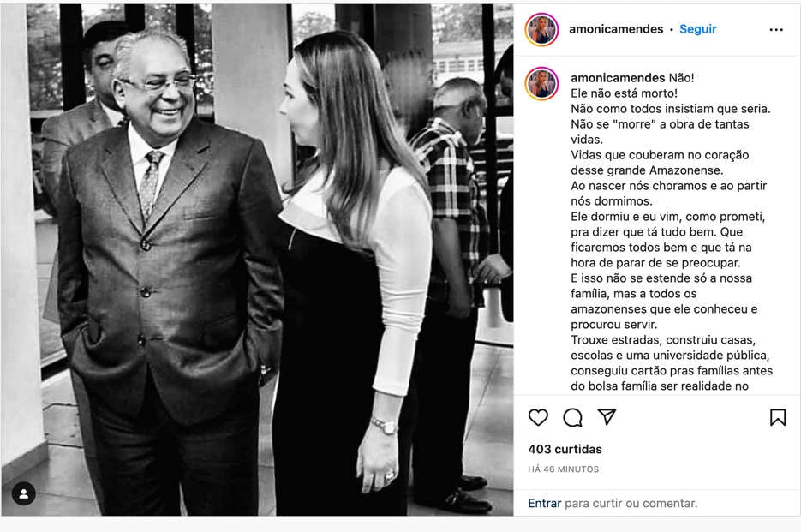Image resolution: width=801 pixels, height=532 pixels.
Task: Show tagged people icon on the photo
Action: [x=24, y=493]
